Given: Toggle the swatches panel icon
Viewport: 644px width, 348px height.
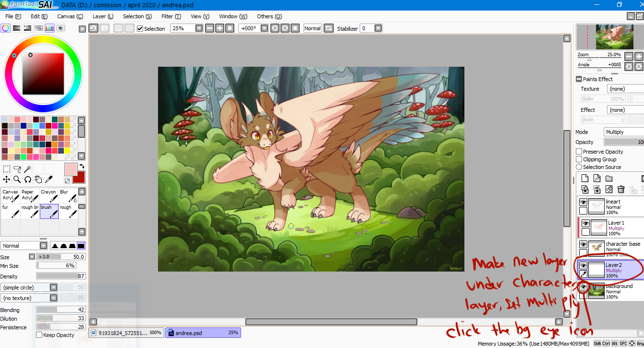Looking at the screenshot, I should pos(49,28).
